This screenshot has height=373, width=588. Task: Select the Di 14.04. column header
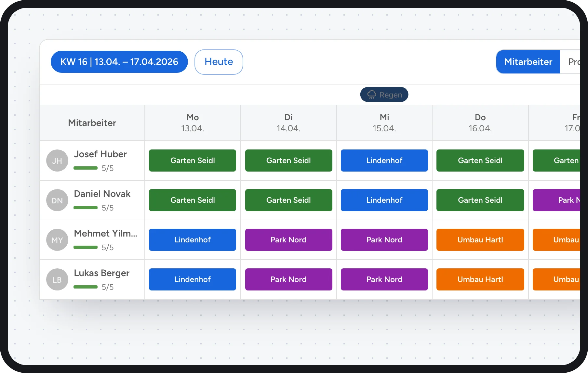point(288,123)
